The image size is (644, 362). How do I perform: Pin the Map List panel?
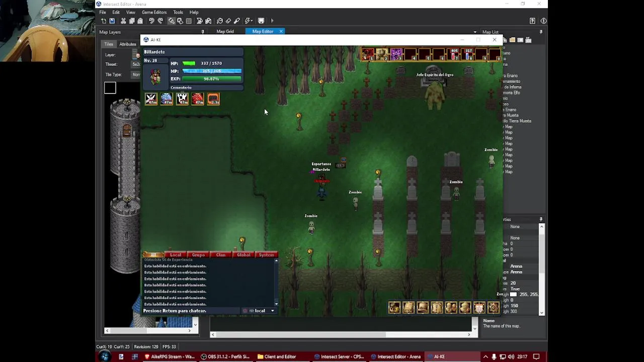pyautogui.click(x=541, y=32)
